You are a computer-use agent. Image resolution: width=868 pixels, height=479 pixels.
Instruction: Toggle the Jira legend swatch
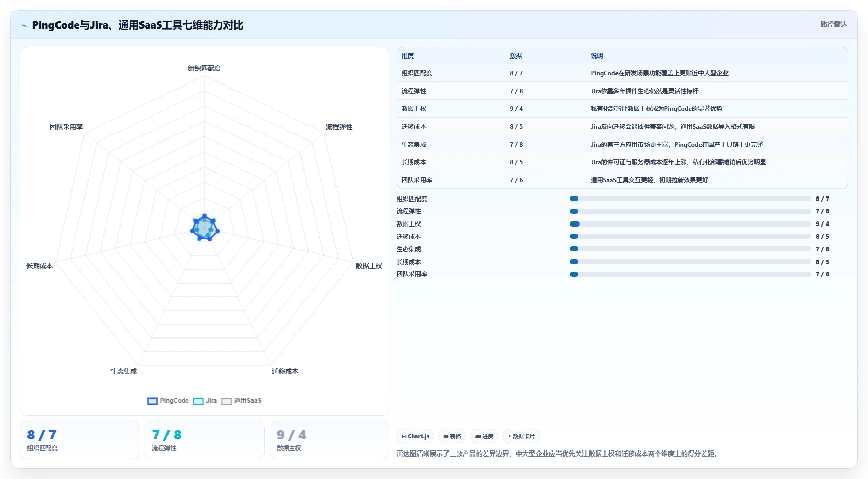198,401
